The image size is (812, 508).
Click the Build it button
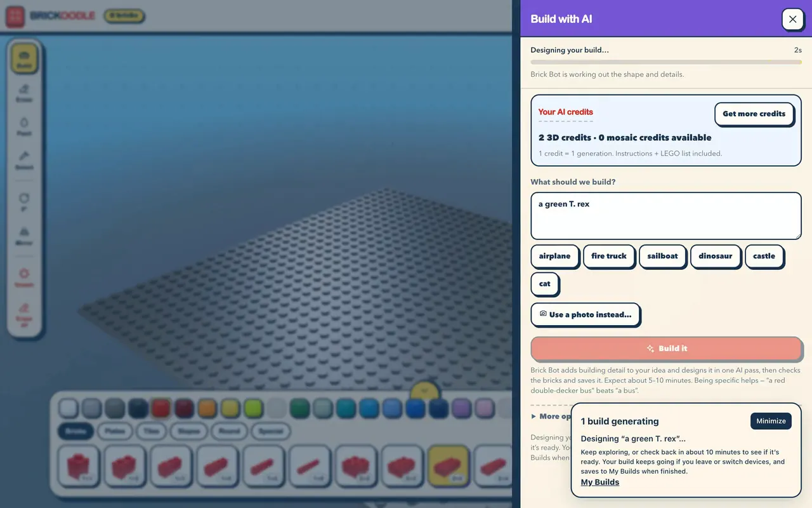(x=666, y=349)
